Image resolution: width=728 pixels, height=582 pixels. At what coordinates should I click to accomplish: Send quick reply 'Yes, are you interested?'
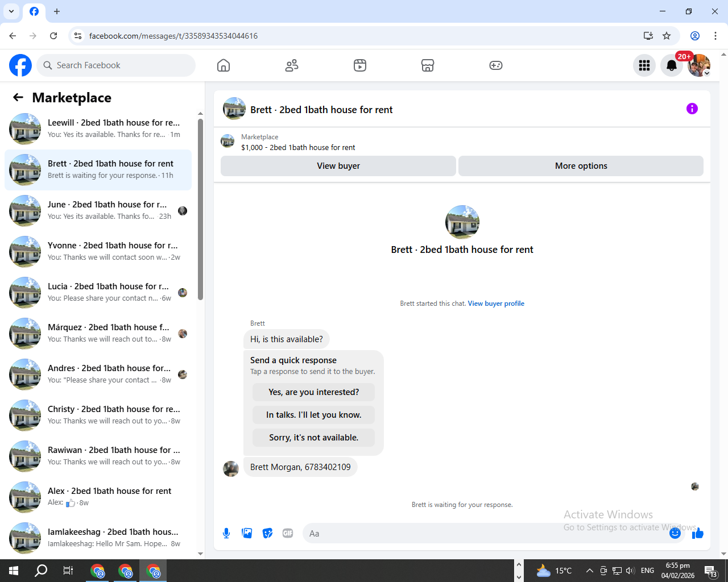313,392
